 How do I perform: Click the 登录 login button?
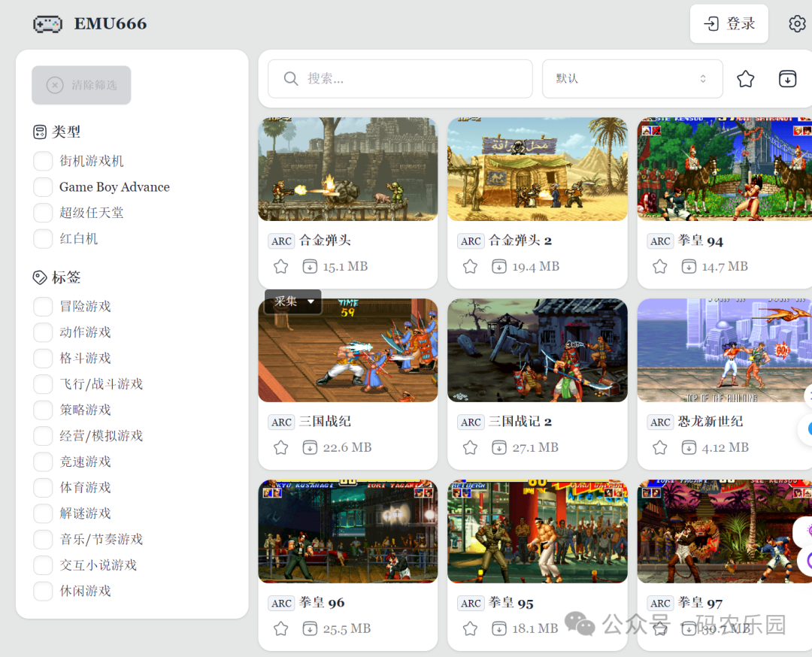click(x=729, y=24)
